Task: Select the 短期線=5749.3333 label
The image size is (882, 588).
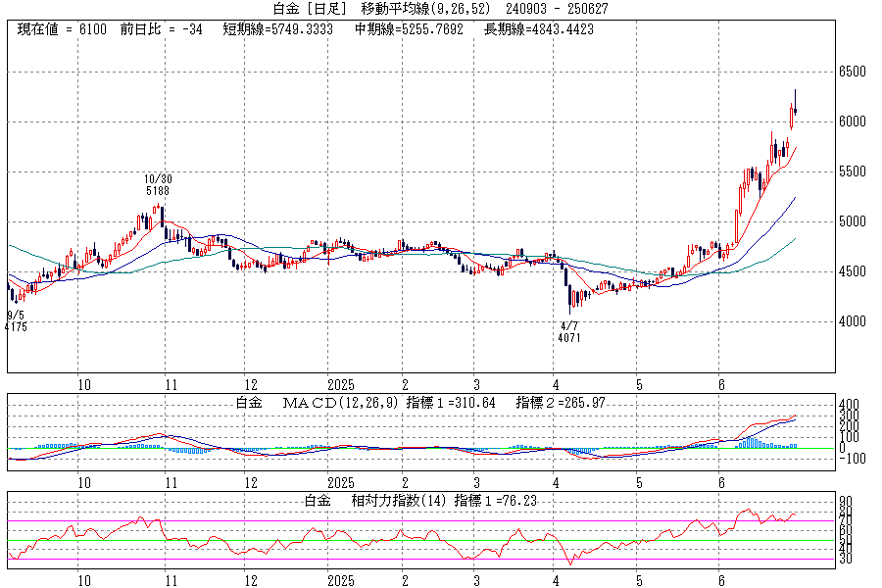Action: (277, 29)
